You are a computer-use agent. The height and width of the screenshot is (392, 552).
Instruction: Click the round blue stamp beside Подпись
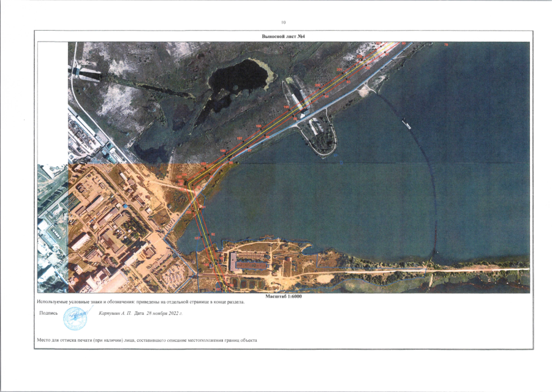pyautogui.click(x=75, y=318)
